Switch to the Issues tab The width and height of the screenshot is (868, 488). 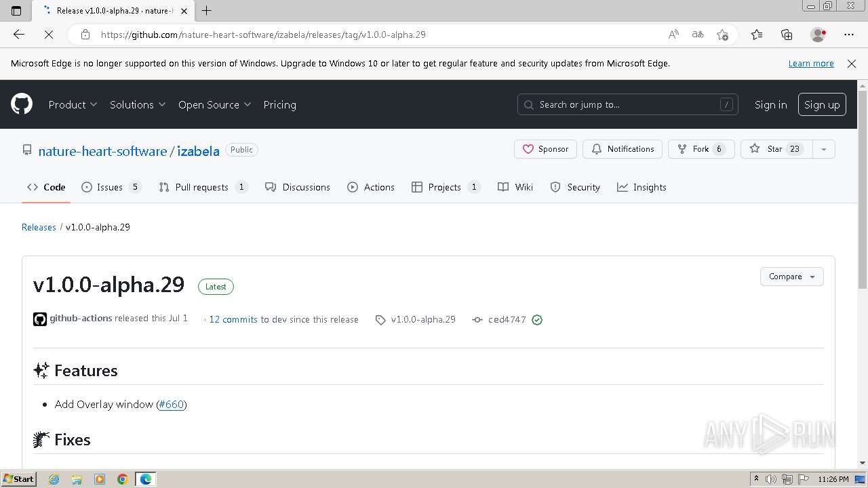point(111,187)
